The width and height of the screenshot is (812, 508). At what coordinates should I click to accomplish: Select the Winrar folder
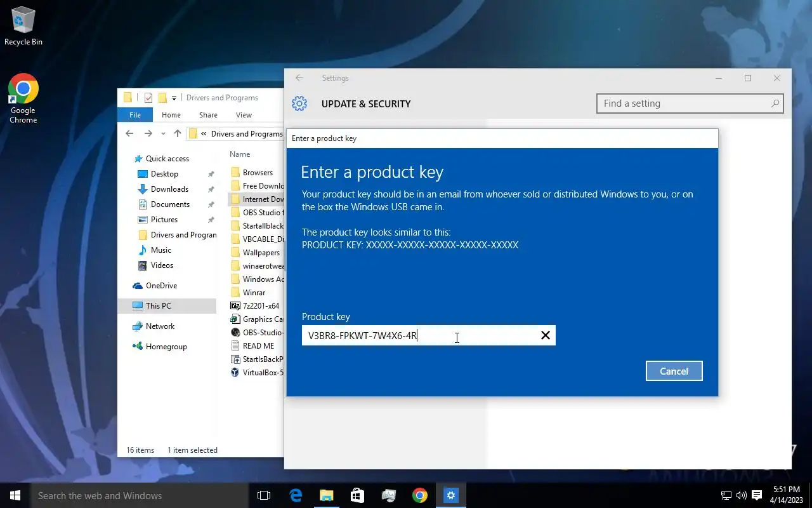click(x=254, y=293)
